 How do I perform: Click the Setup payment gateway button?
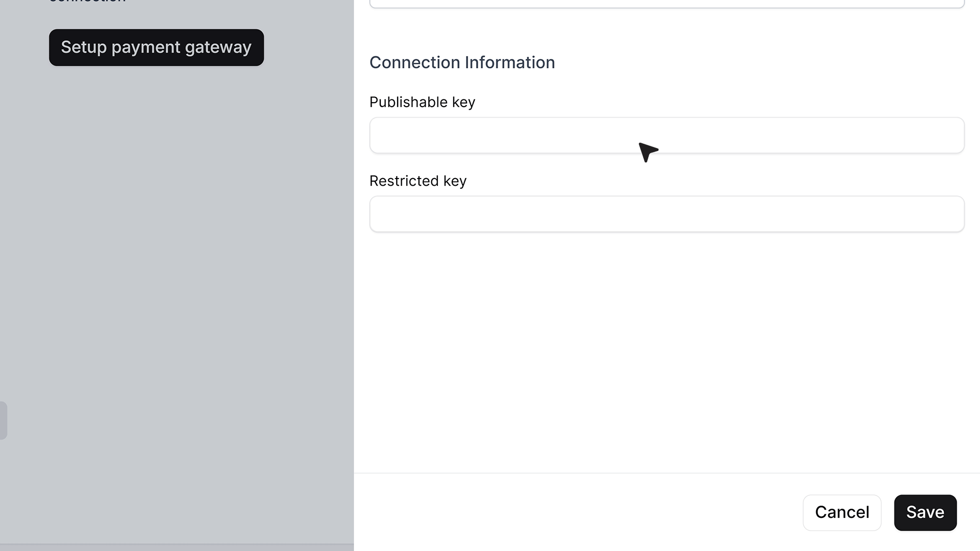(156, 47)
